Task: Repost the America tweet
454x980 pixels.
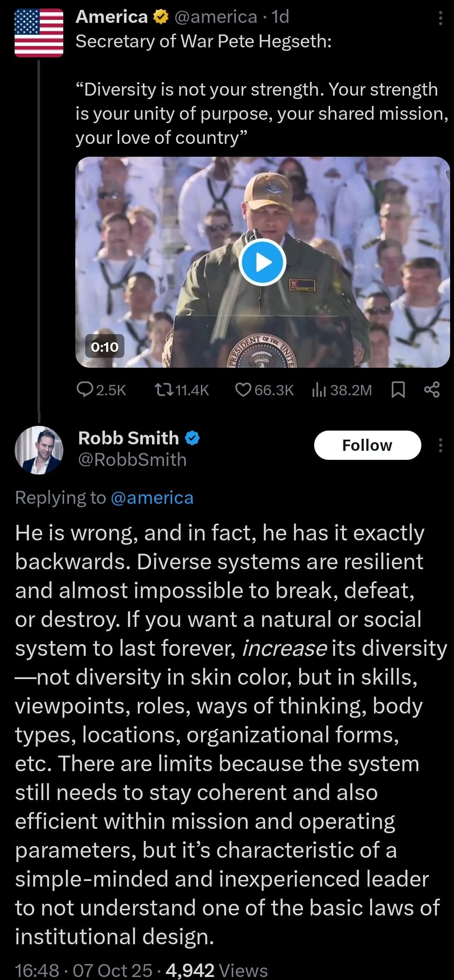Action: click(182, 390)
